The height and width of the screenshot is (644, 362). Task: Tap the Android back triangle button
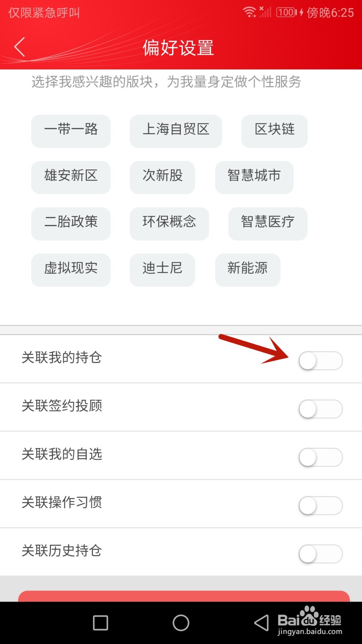click(x=261, y=623)
